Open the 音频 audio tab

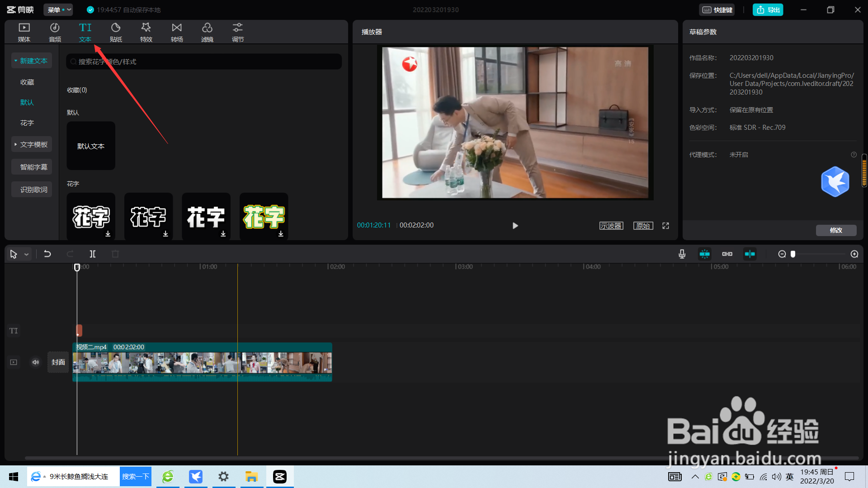point(55,32)
